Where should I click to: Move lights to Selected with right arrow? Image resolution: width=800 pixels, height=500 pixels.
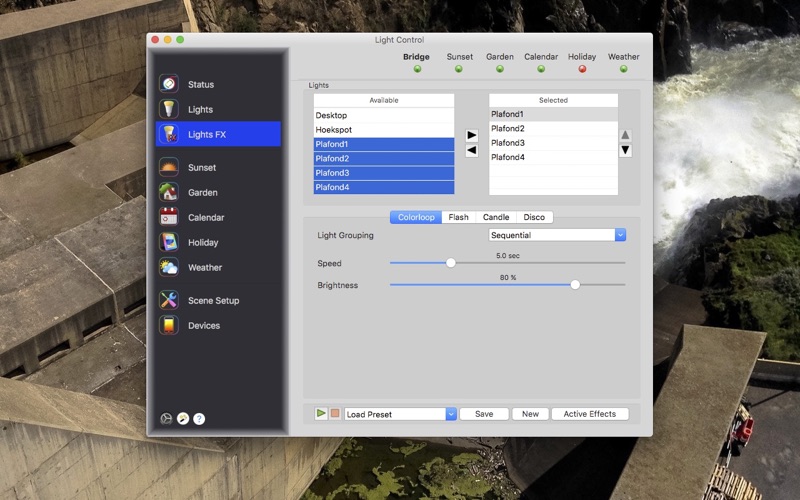[x=472, y=135]
